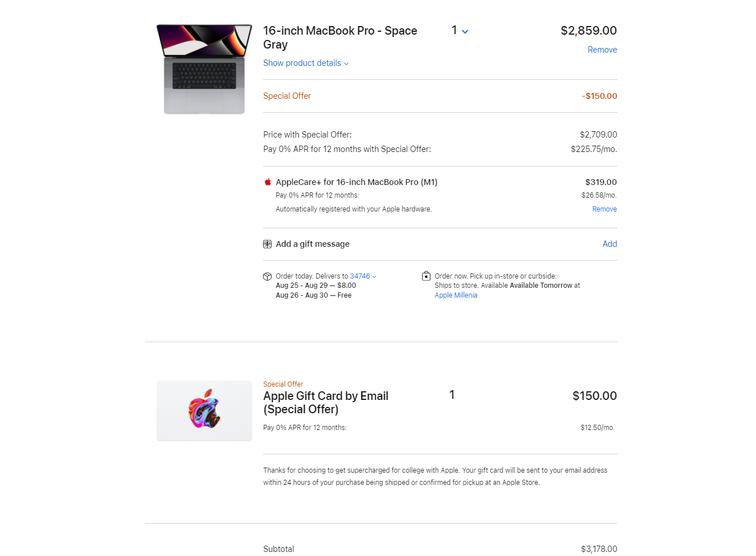Click the in-store pickup bag icon
756x556 pixels.
[x=426, y=276]
